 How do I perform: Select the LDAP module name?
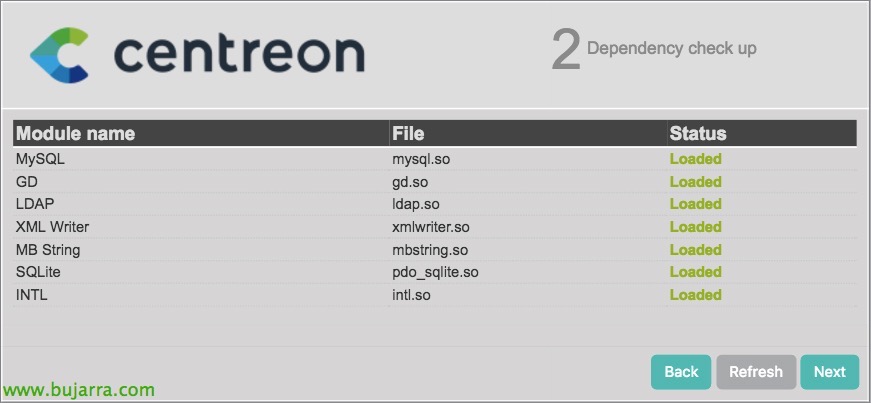point(35,204)
